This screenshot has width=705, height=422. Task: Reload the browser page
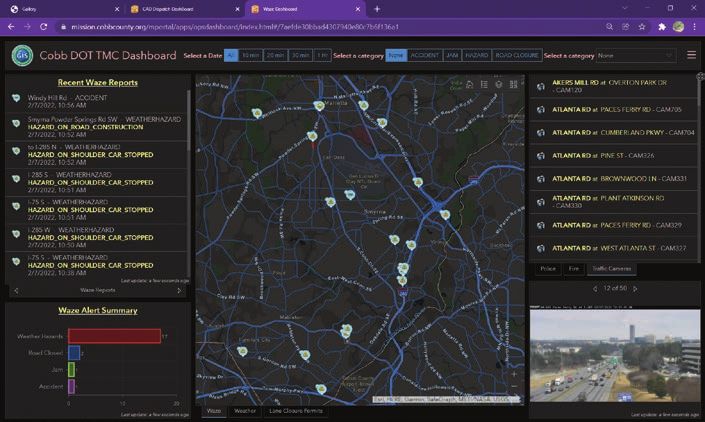[x=44, y=27]
